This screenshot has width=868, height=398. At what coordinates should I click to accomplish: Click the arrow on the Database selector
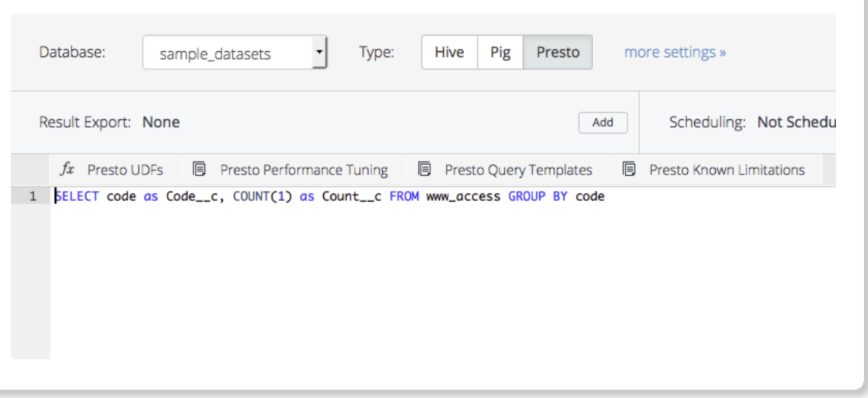click(x=319, y=53)
